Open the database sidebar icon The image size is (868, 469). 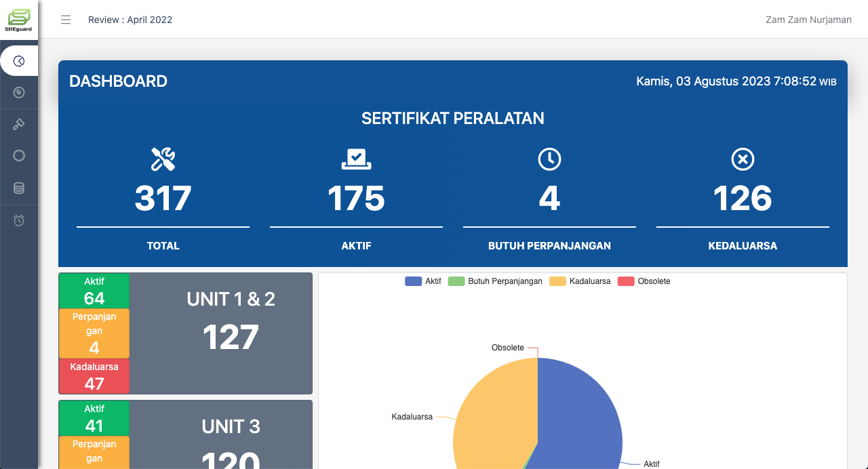pos(19,188)
